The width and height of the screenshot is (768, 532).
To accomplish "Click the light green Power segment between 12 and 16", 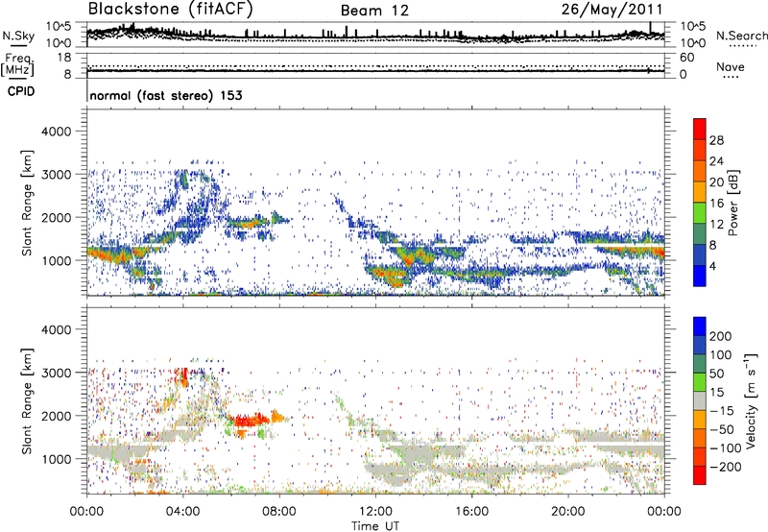I will [700, 213].
